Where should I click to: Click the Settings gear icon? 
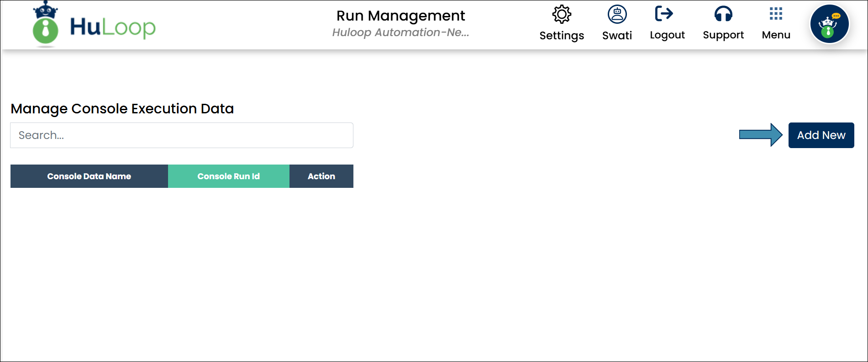[x=562, y=15]
